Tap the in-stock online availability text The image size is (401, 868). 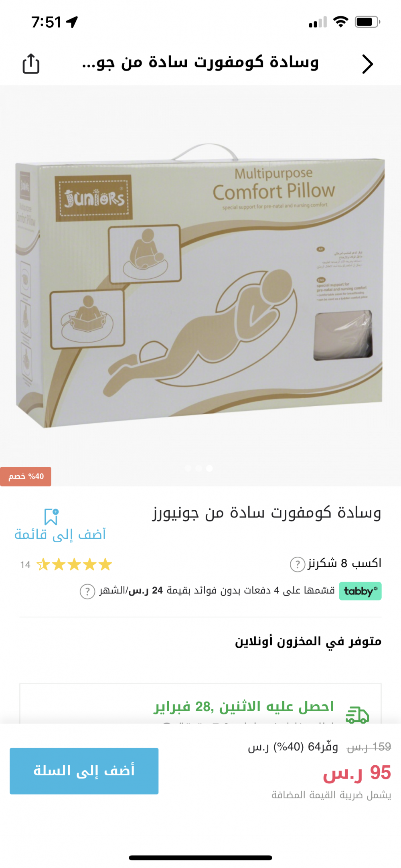pyautogui.click(x=308, y=641)
